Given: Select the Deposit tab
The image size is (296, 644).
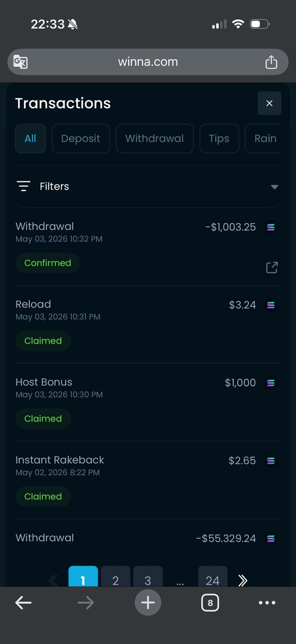Looking at the screenshot, I should [80, 138].
